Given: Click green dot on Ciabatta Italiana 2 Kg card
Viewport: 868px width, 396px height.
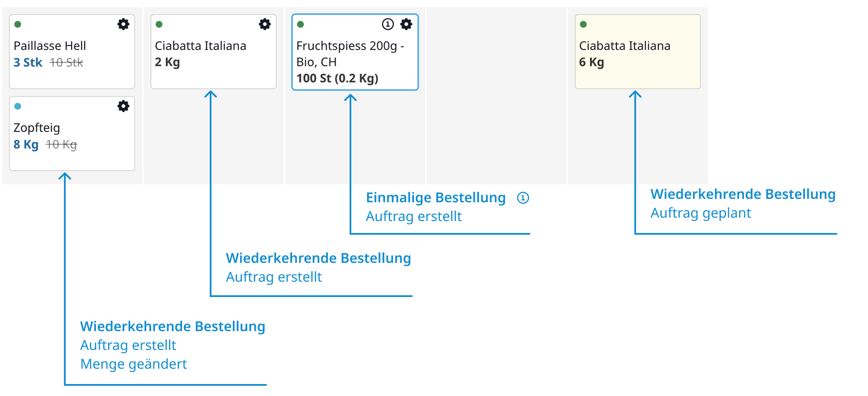Looking at the screenshot, I should coord(159,24).
